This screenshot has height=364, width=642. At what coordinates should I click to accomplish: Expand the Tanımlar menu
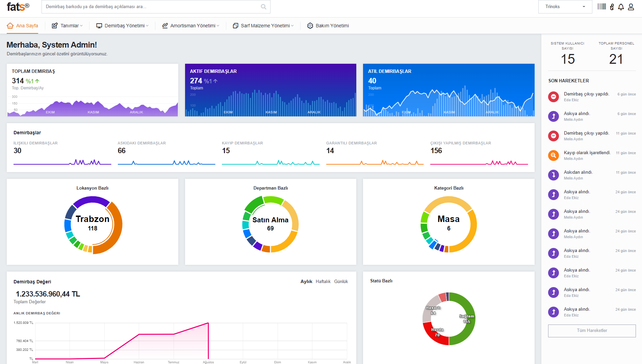pos(67,26)
